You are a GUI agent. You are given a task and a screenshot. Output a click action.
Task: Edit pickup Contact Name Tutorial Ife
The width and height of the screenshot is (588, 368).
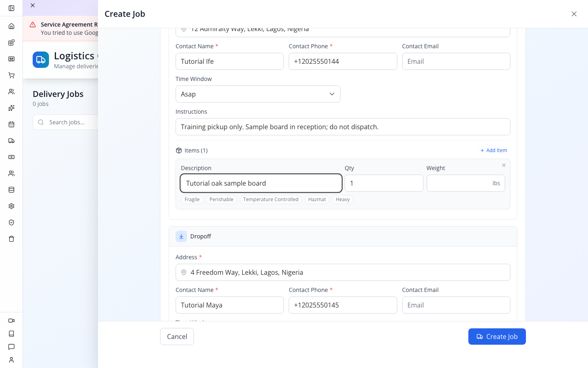click(229, 61)
